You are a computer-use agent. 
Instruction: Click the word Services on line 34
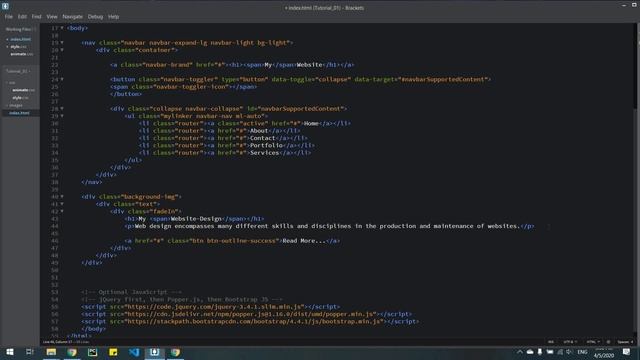coord(264,153)
